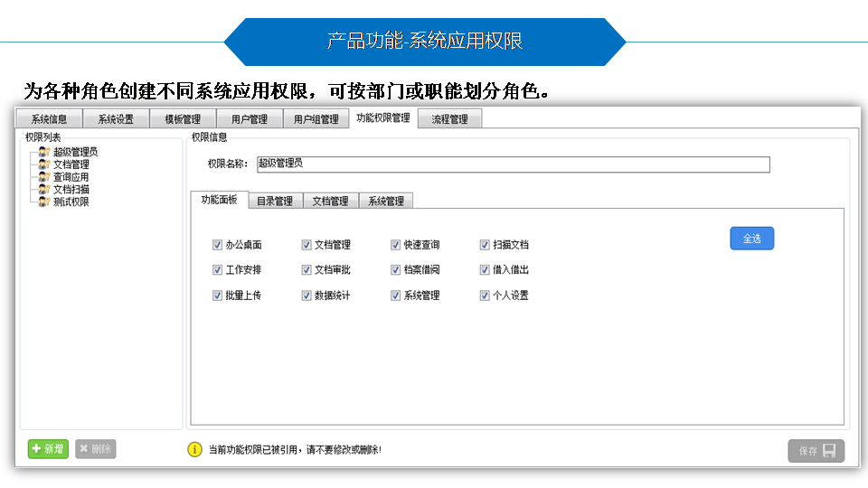Toggle the 扫描文档 checkbox

point(486,245)
